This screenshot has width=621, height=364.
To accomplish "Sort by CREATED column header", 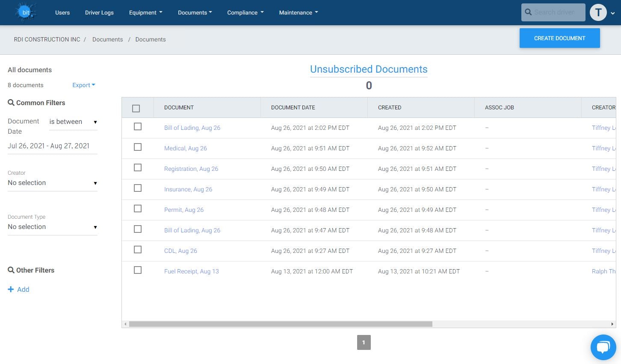I will point(390,108).
